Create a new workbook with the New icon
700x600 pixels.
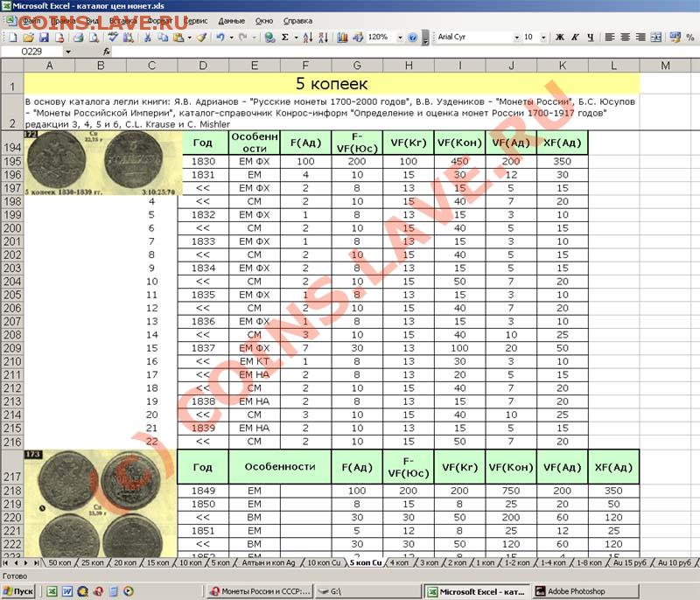point(12,38)
